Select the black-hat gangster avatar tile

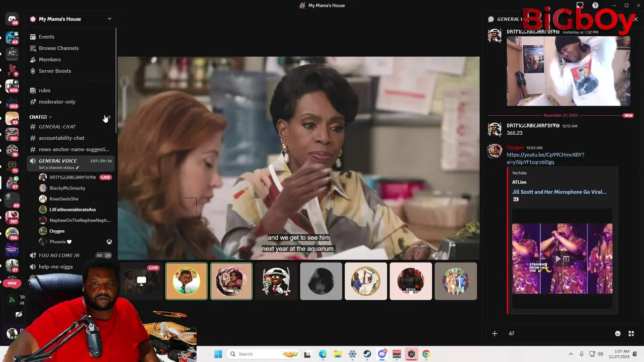click(276, 281)
